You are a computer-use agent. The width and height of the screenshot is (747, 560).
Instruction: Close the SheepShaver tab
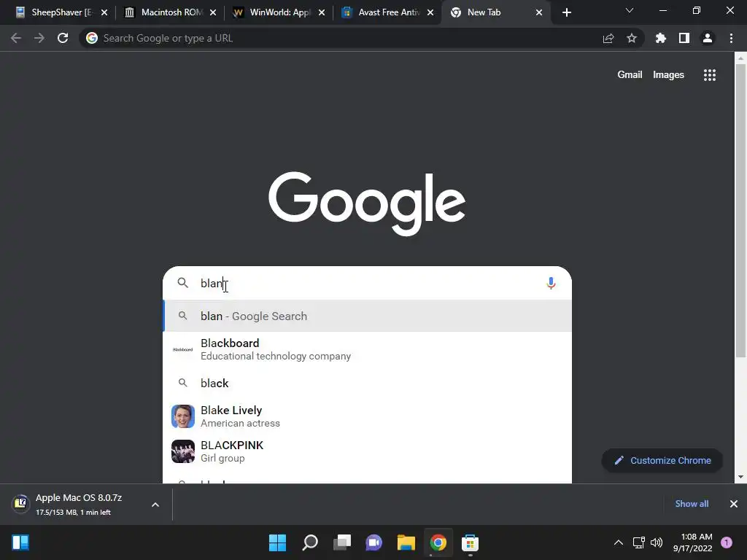tap(104, 12)
